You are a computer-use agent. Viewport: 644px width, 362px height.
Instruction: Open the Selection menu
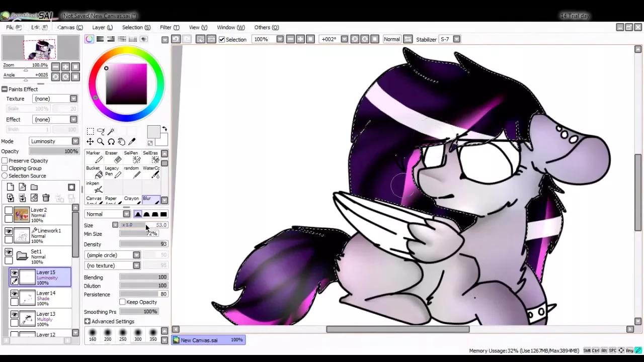tap(136, 27)
